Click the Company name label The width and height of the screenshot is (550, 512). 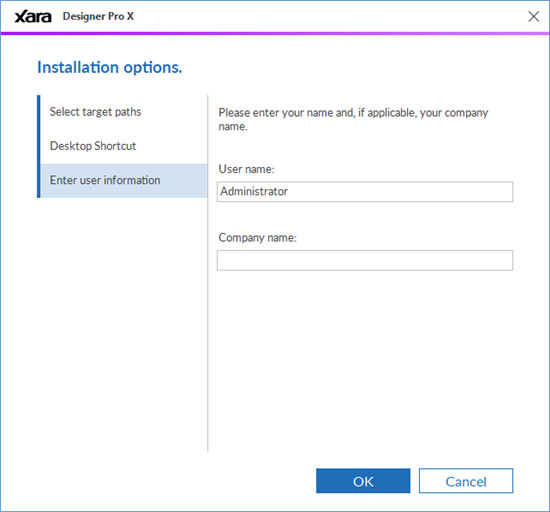(257, 238)
